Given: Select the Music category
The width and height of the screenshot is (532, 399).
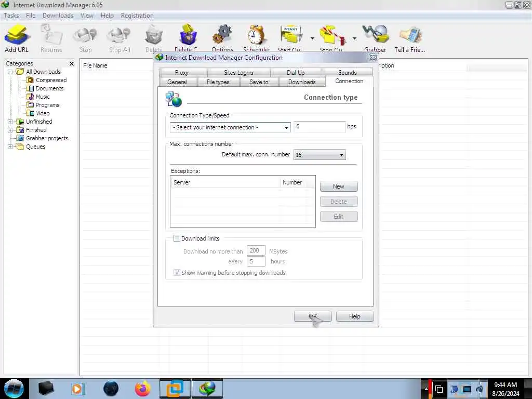Looking at the screenshot, I should (43, 97).
